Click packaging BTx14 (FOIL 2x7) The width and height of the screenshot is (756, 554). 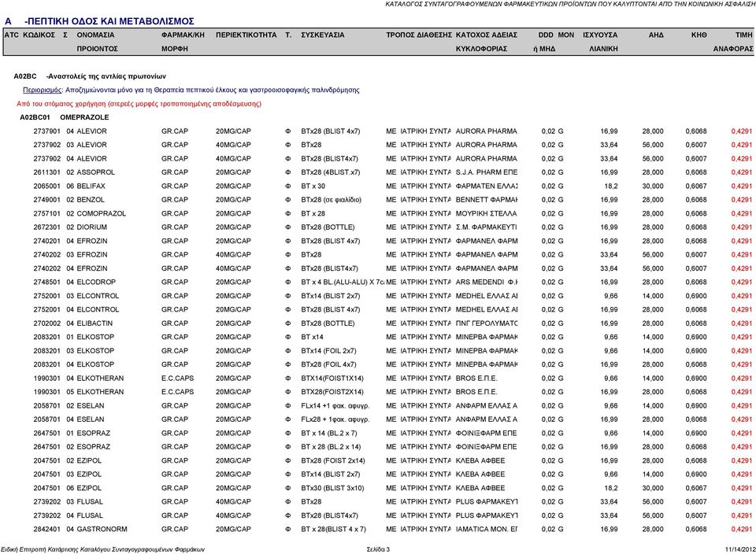tap(328, 351)
